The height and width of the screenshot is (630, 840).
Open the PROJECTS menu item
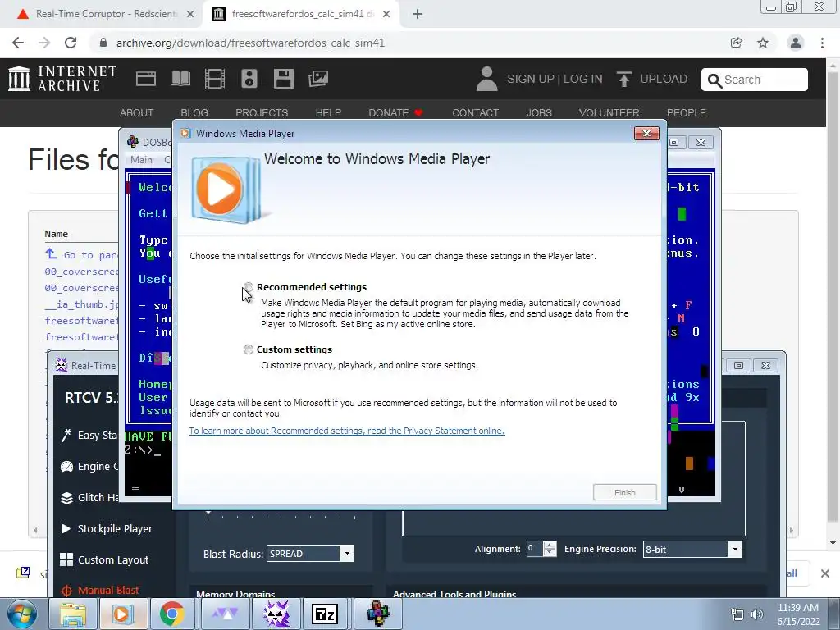click(262, 113)
